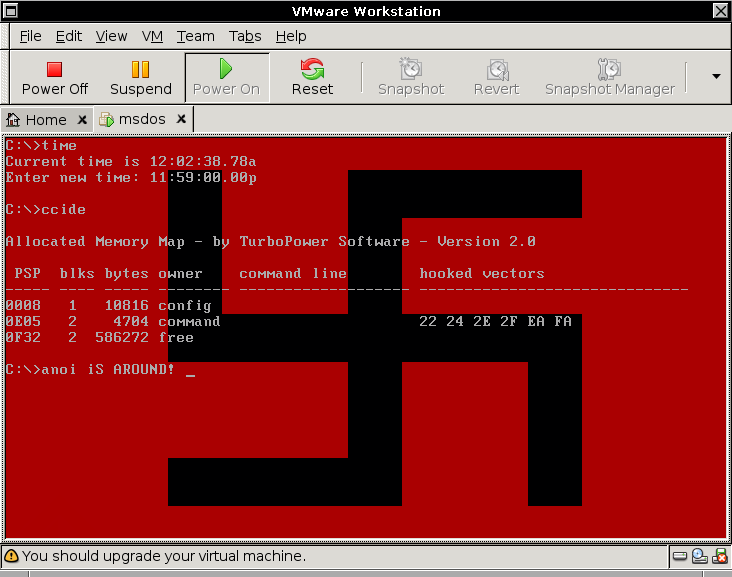Image resolution: width=732 pixels, height=577 pixels.
Task: Click the msdos tab VM icon
Action: click(x=106, y=120)
